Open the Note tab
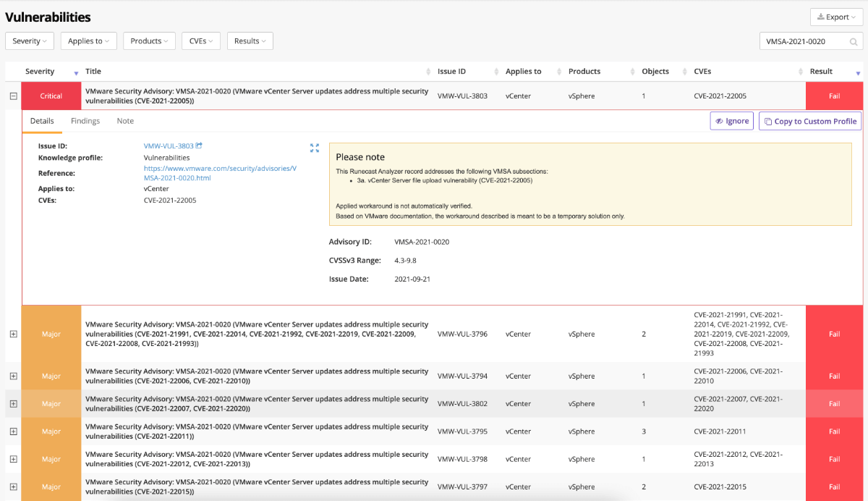This screenshot has width=868, height=501. click(x=124, y=121)
